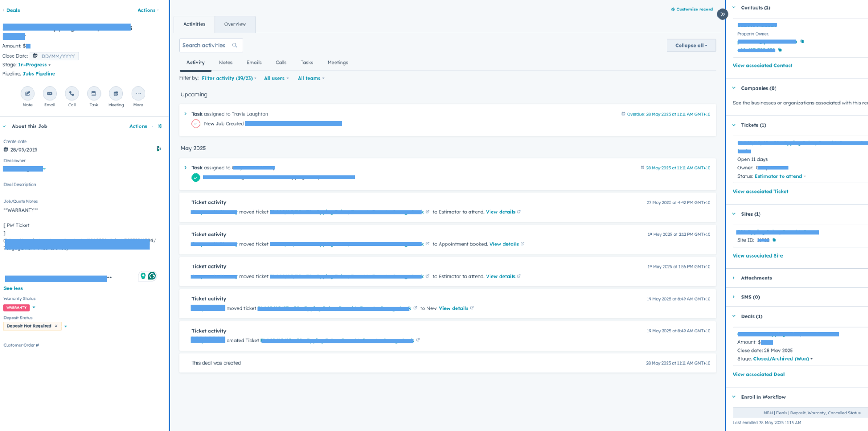Open external link icon beside created Ticket
Image resolution: width=868 pixels, height=431 pixels.
[x=418, y=340]
